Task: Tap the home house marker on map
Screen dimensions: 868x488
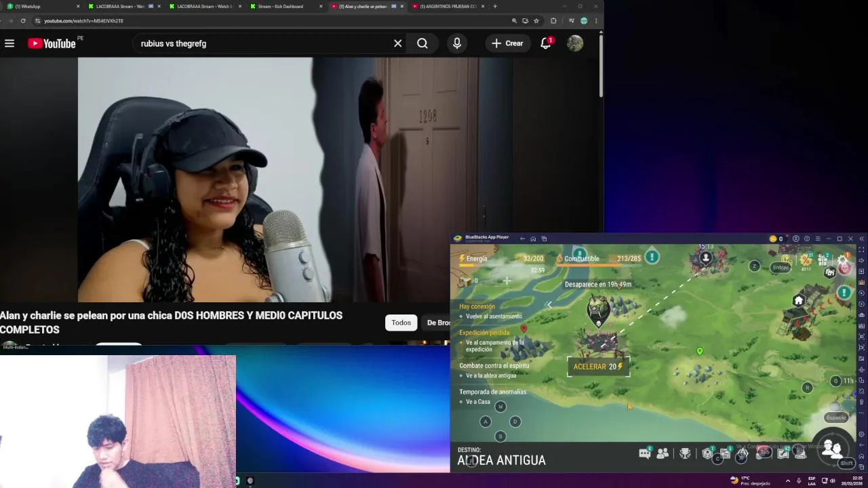Action: 799,301
